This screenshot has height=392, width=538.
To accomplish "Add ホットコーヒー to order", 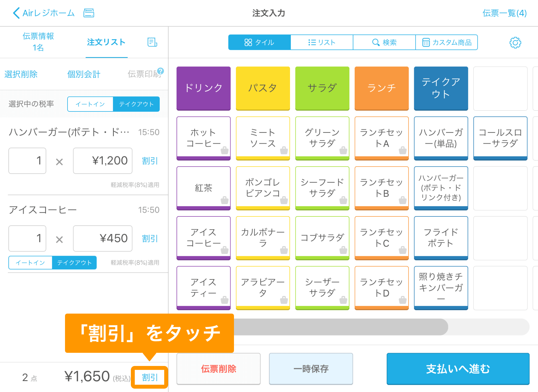I will (x=203, y=138).
